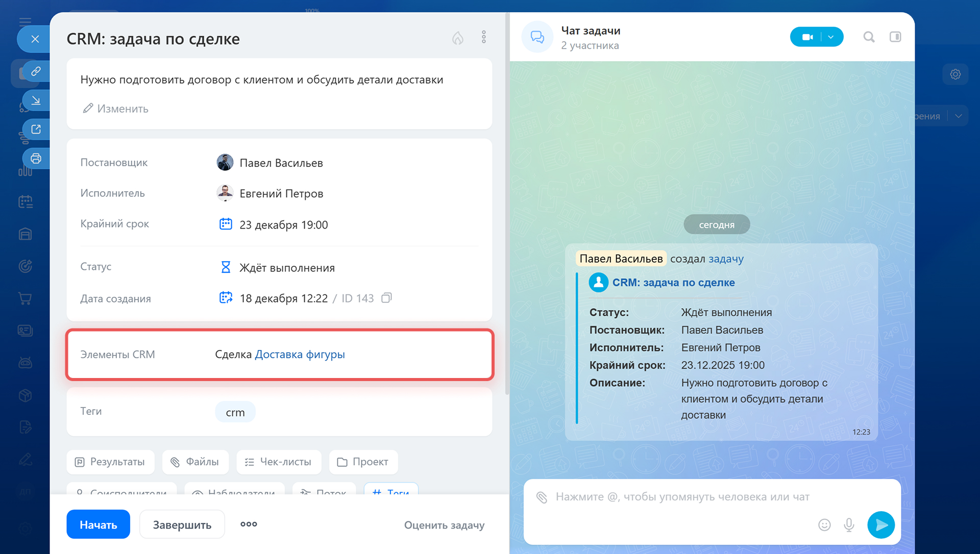
Task: Expand video call dropdown arrow
Action: [x=831, y=37]
